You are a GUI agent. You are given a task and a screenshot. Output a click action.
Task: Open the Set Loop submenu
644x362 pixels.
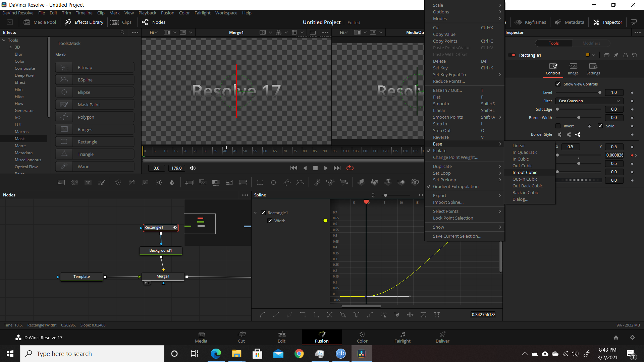click(465, 173)
